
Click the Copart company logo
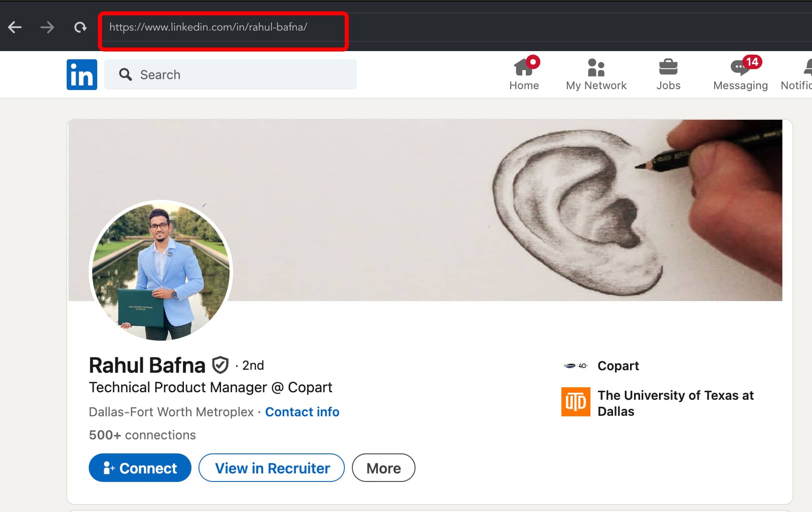tap(574, 366)
